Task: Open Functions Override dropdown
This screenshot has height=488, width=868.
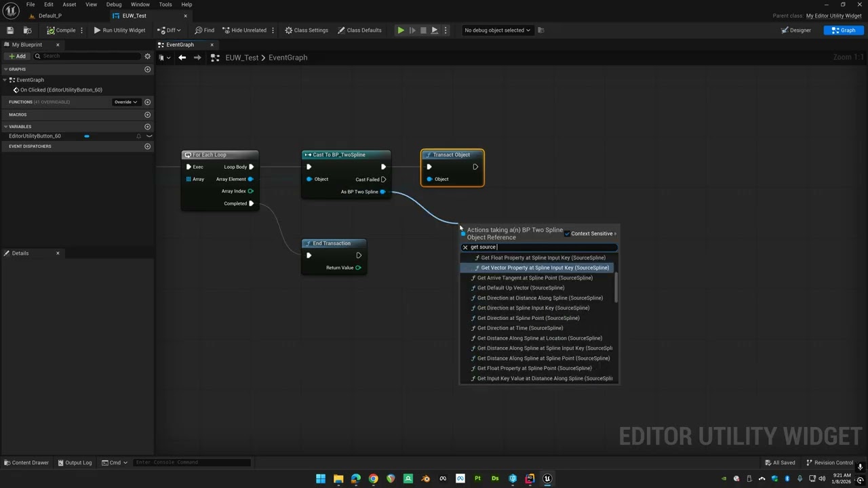Action: pyautogui.click(x=125, y=102)
